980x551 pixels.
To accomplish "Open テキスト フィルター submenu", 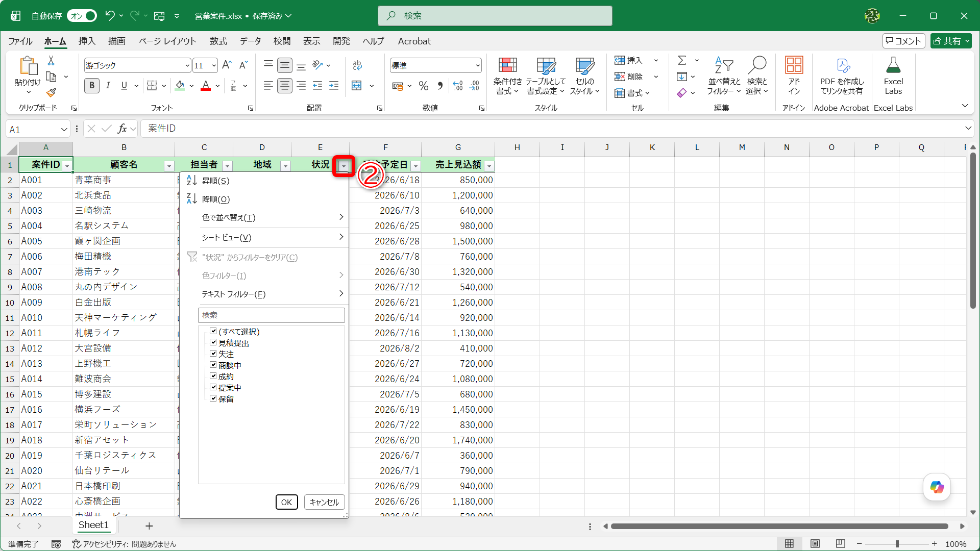I will click(x=264, y=294).
